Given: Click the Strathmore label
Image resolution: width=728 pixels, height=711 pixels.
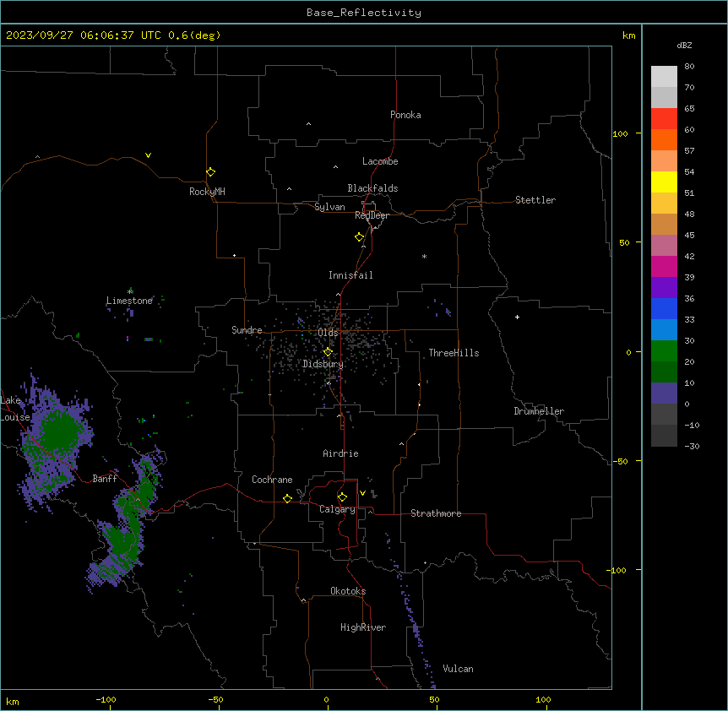Looking at the screenshot, I should click(436, 513).
